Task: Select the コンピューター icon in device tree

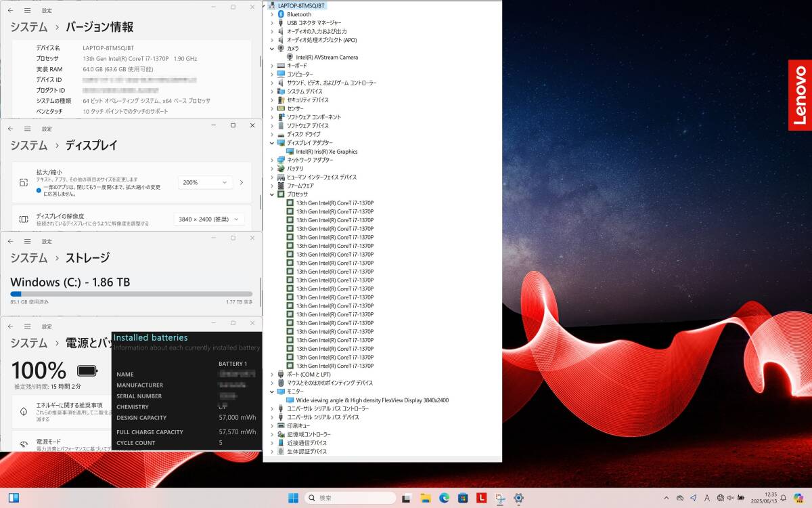Action: point(281,75)
